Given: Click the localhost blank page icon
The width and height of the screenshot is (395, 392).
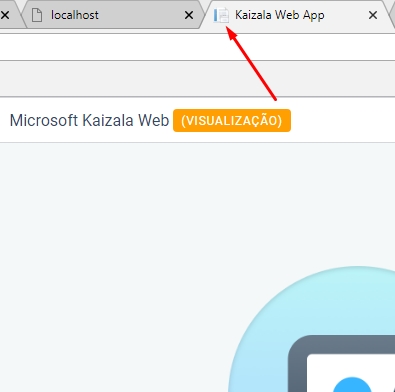Looking at the screenshot, I should click(x=37, y=15).
